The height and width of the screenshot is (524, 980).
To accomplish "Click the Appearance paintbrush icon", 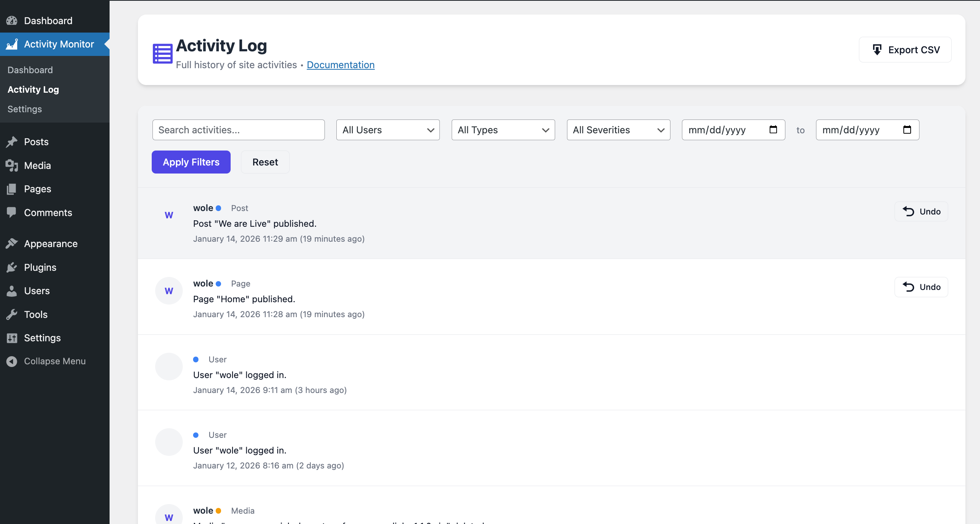I will (x=12, y=244).
